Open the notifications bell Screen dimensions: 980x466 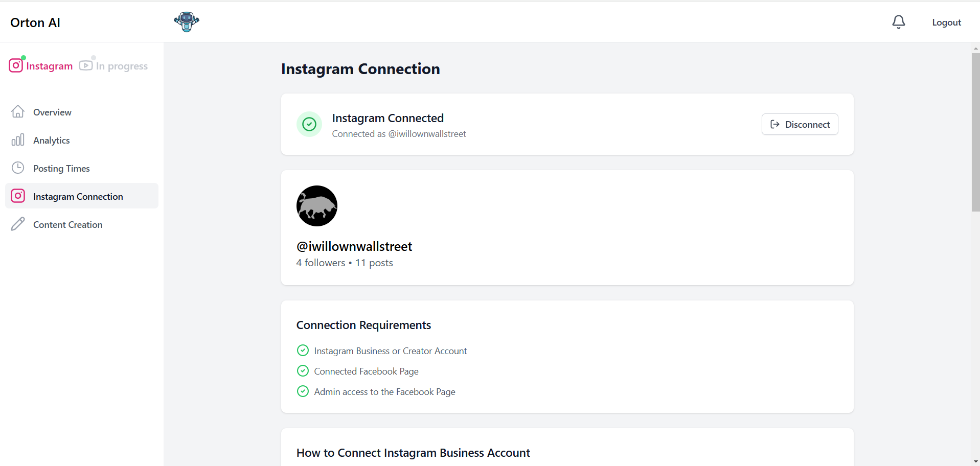[898, 22]
